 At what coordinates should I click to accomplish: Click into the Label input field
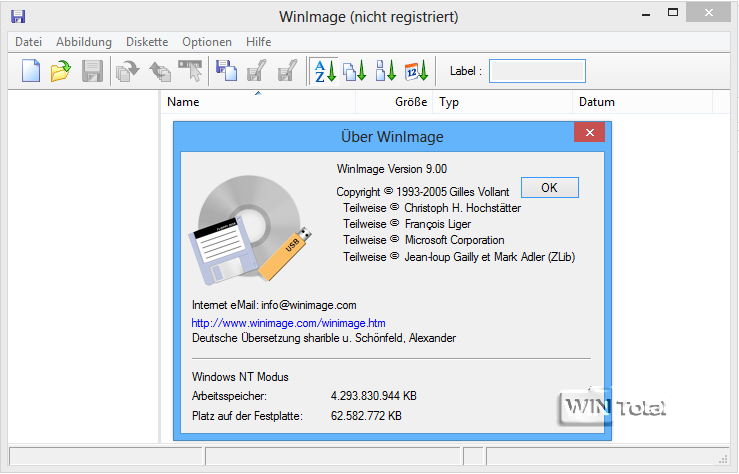click(537, 71)
